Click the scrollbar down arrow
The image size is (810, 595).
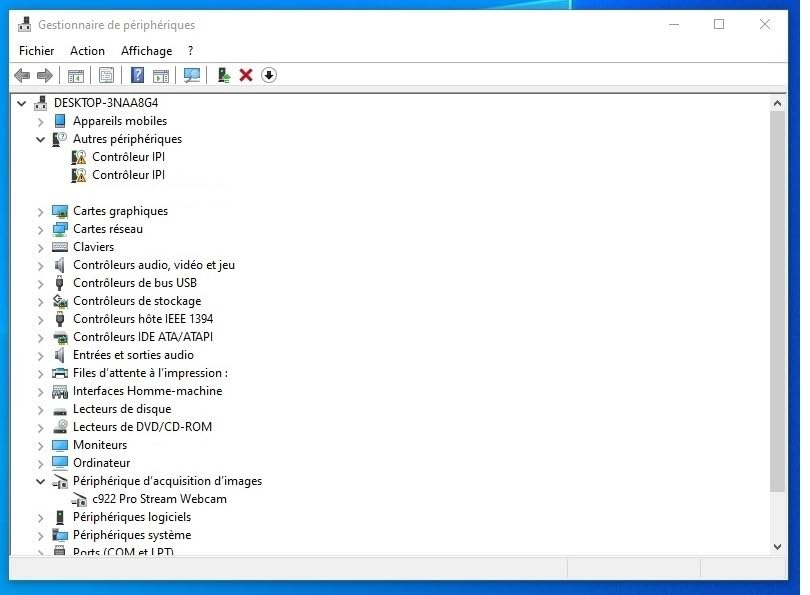point(777,547)
